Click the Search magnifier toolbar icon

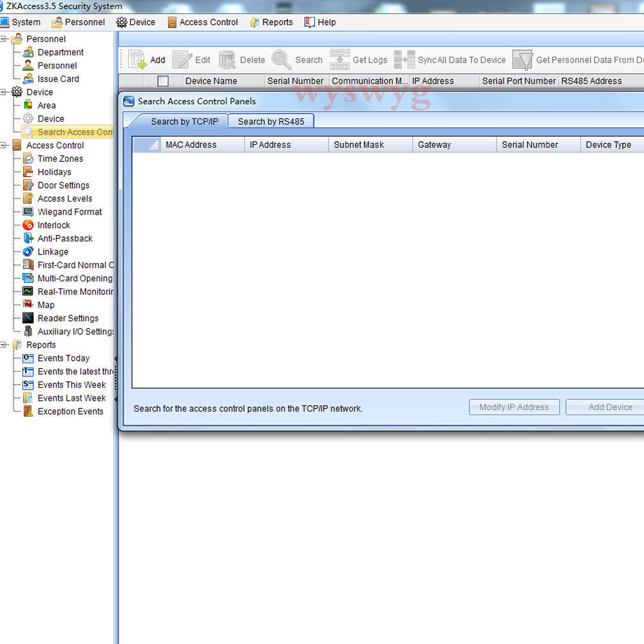pyautogui.click(x=281, y=60)
